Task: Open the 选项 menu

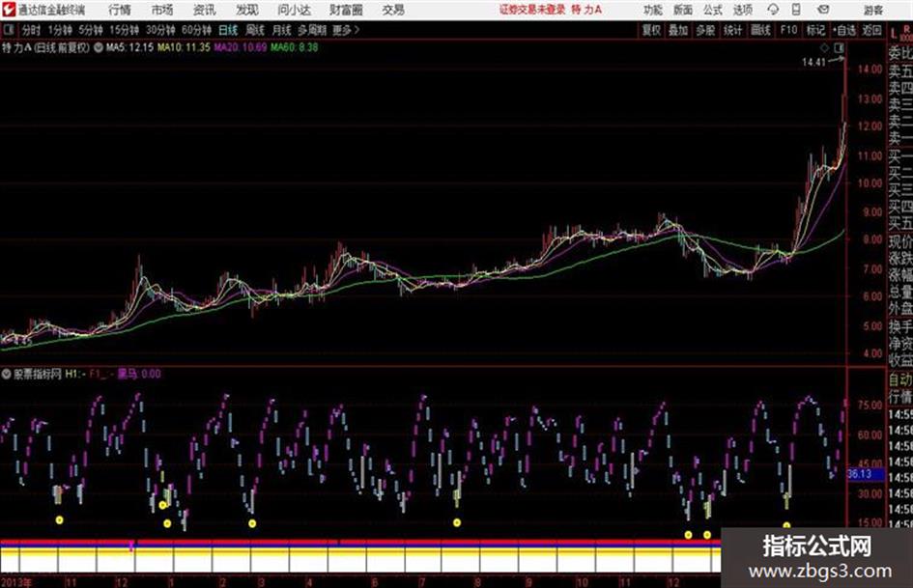Action: pos(742,10)
